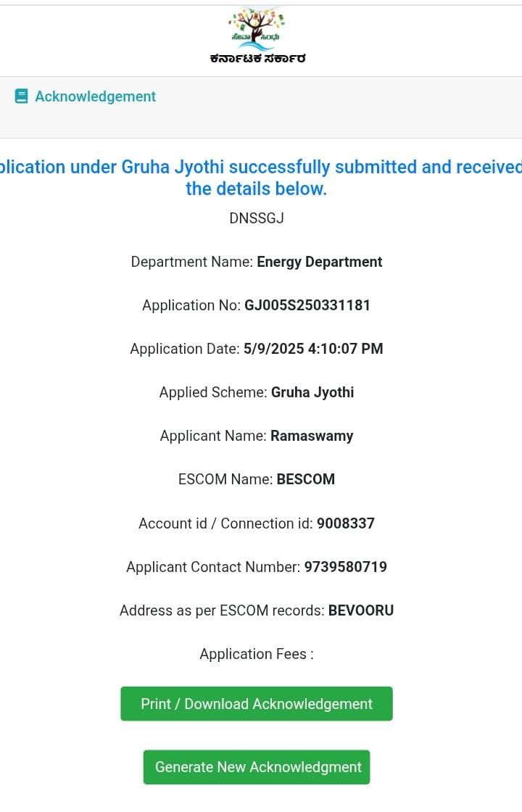Click applicant name Ramaswamy
The image size is (522, 812).
[312, 436]
